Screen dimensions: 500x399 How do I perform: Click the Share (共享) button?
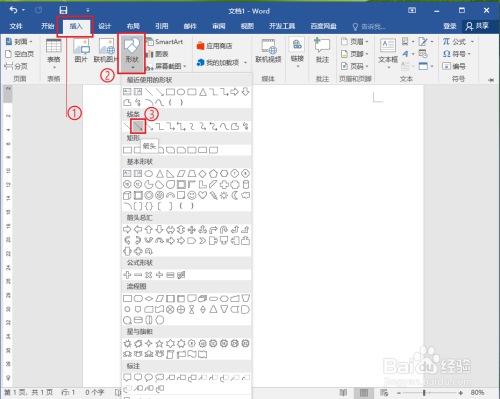coord(477,26)
